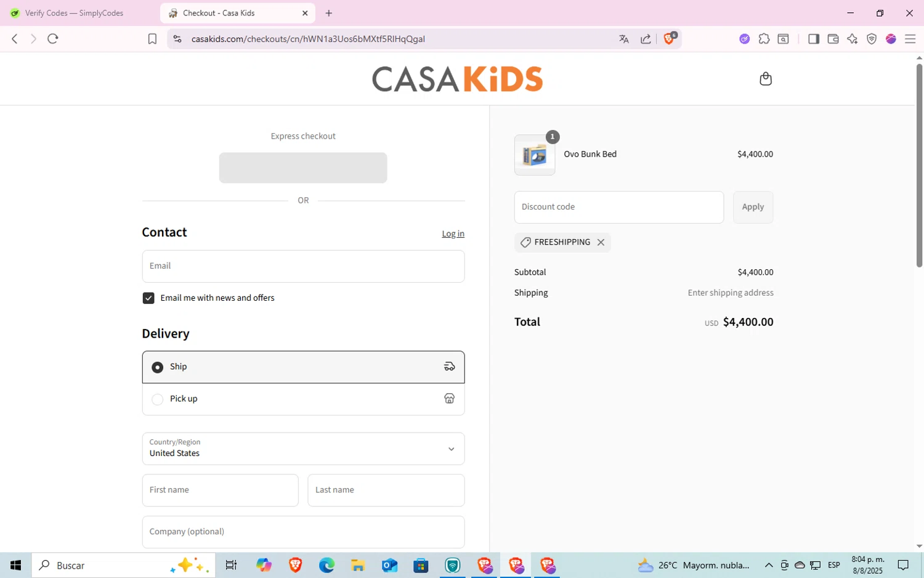Launch Microsoft Edge from taskbar
This screenshot has width=924, height=578.
pos(326,565)
